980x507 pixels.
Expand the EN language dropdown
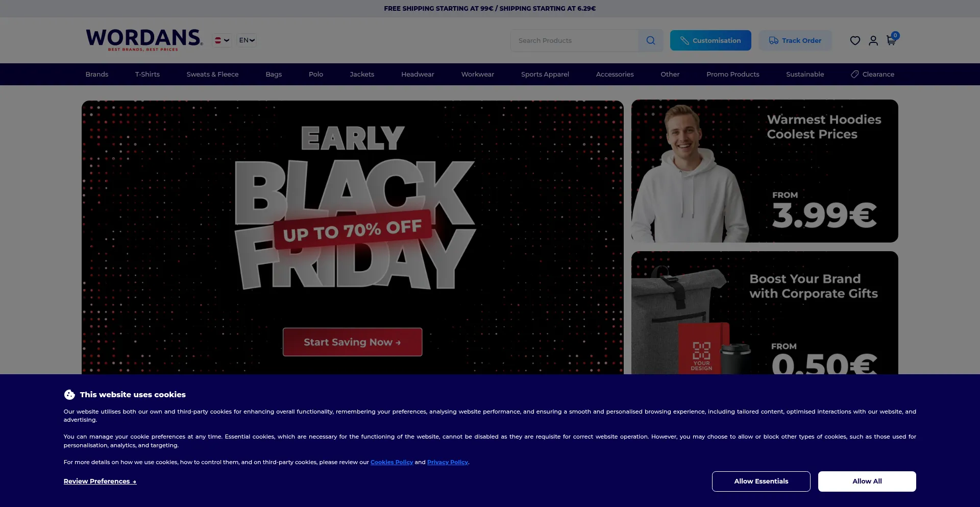tap(247, 40)
